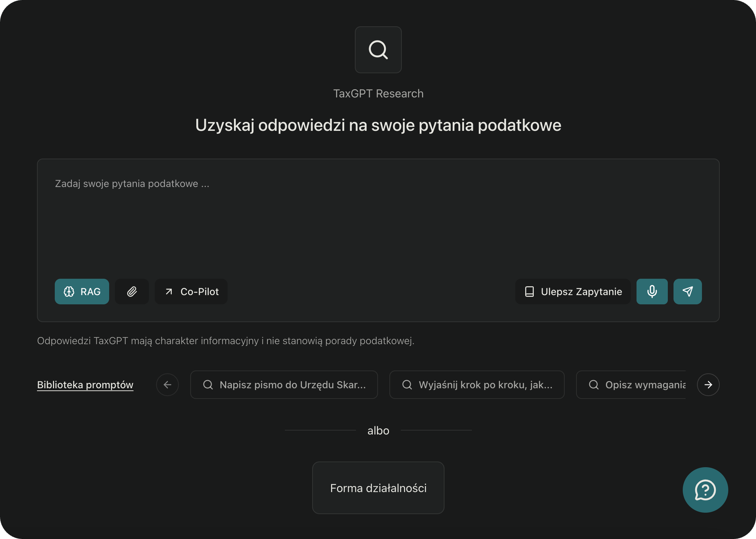Open help chat bubble icon
This screenshot has width=756, height=539.
point(705,490)
